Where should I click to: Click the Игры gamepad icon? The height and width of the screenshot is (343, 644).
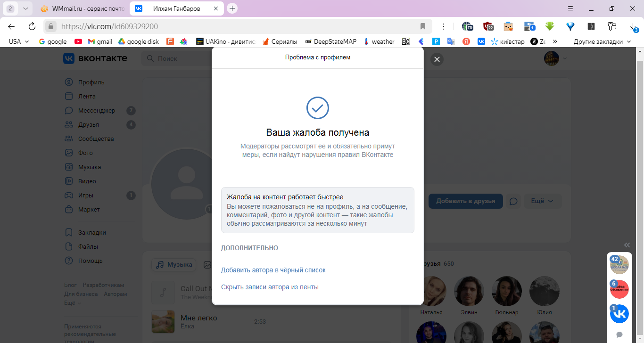(x=69, y=196)
